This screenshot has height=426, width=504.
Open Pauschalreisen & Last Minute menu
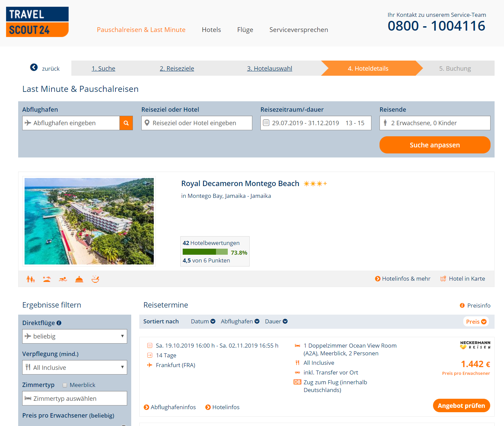(141, 30)
